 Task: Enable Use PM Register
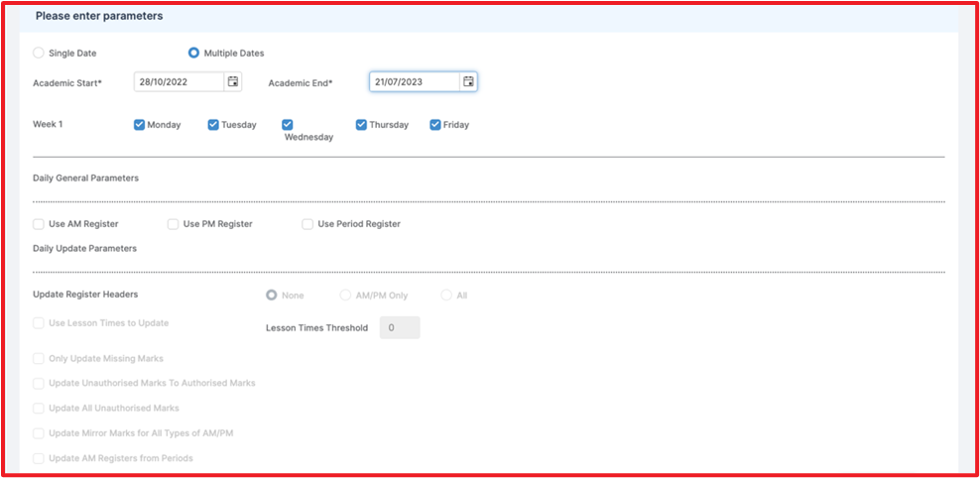(x=174, y=224)
